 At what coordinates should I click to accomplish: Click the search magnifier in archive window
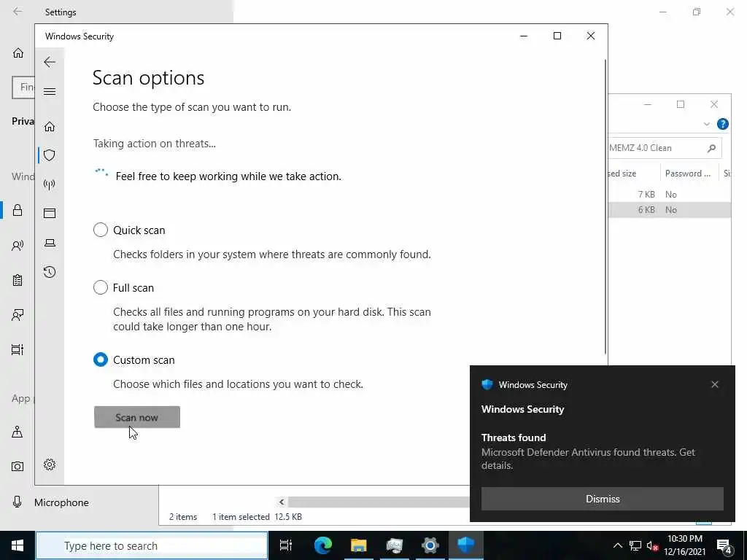(711, 148)
